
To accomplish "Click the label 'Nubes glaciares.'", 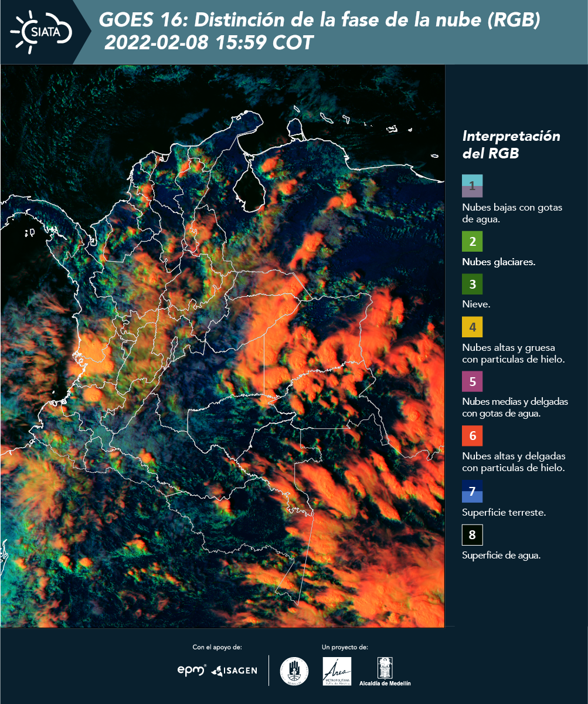I will pos(499,262).
